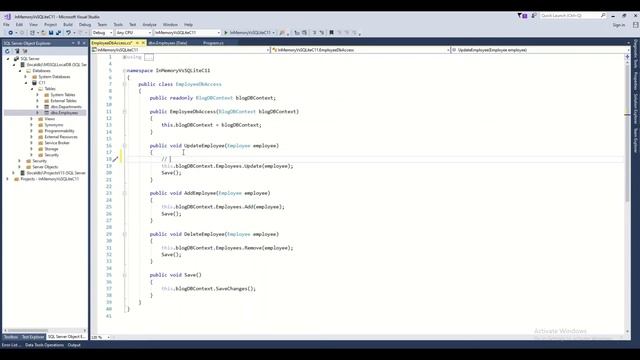Open the Help menu

tap(188, 25)
